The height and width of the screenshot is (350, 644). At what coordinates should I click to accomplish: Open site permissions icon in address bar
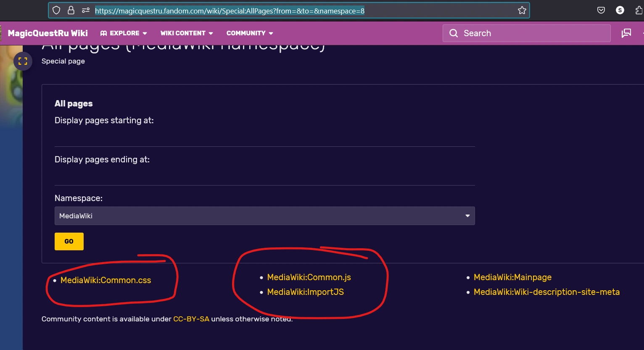pos(85,11)
